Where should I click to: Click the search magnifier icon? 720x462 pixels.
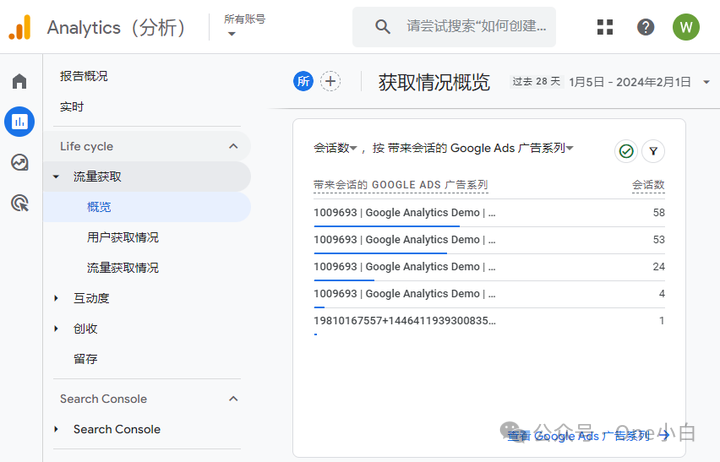382,27
